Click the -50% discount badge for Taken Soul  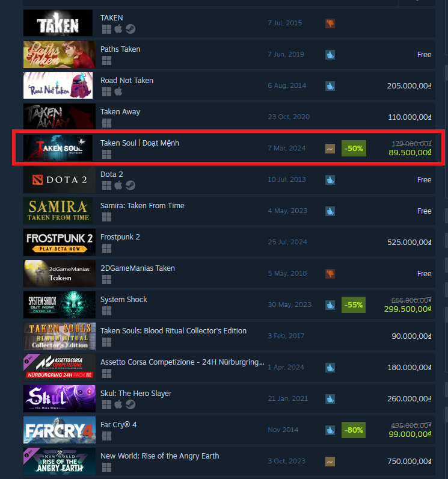(354, 149)
